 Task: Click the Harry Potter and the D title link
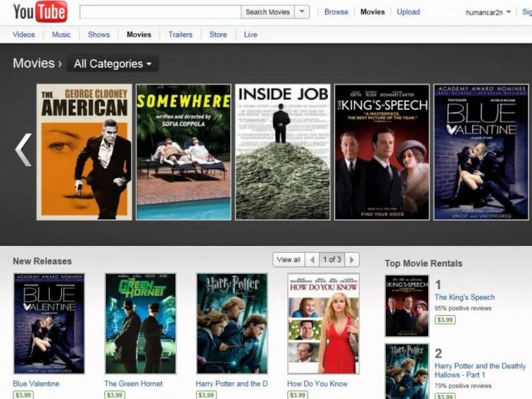tap(232, 384)
